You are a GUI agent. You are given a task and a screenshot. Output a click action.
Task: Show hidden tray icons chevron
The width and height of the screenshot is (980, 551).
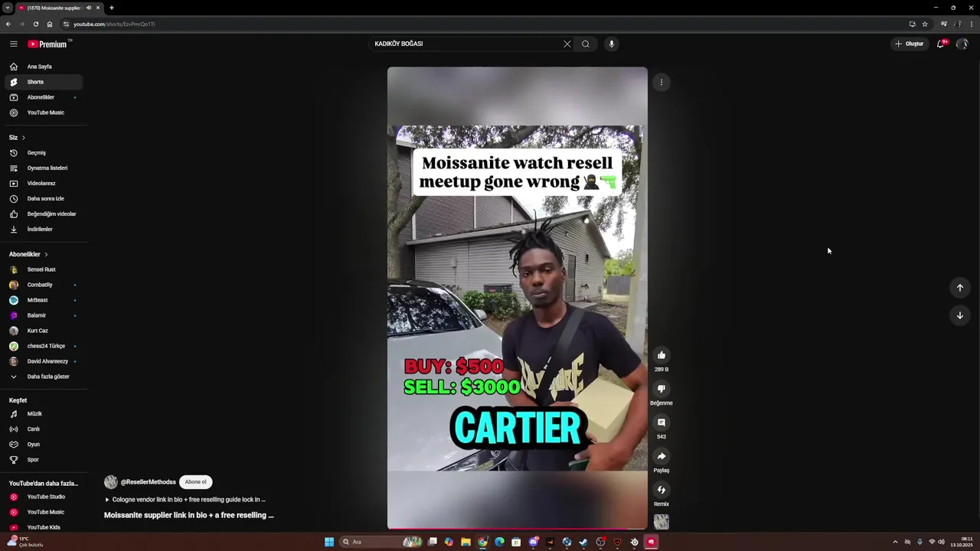pyautogui.click(x=895, y=542)
